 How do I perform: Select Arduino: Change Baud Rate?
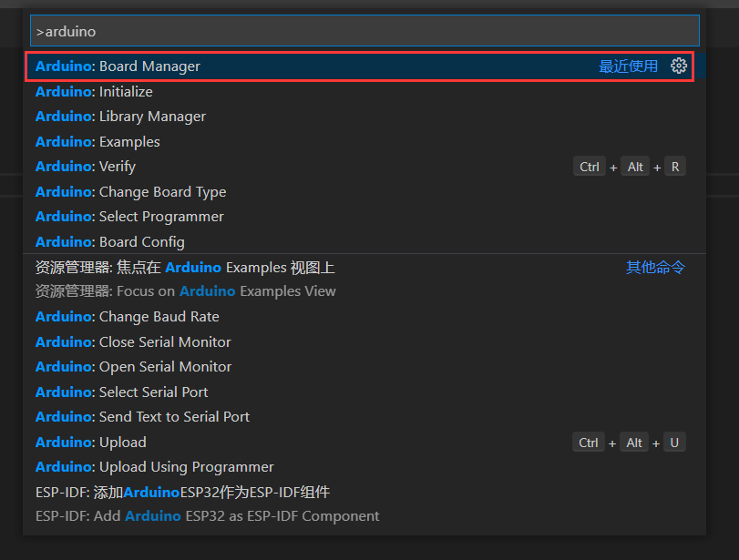tap(364, 317)
